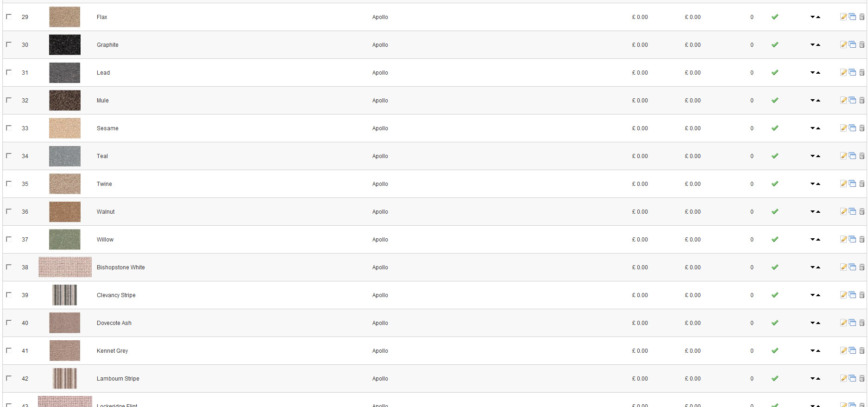Open the Lambourn Stripe product name
This screenshot has width=868, height=407.
[118, 379]
